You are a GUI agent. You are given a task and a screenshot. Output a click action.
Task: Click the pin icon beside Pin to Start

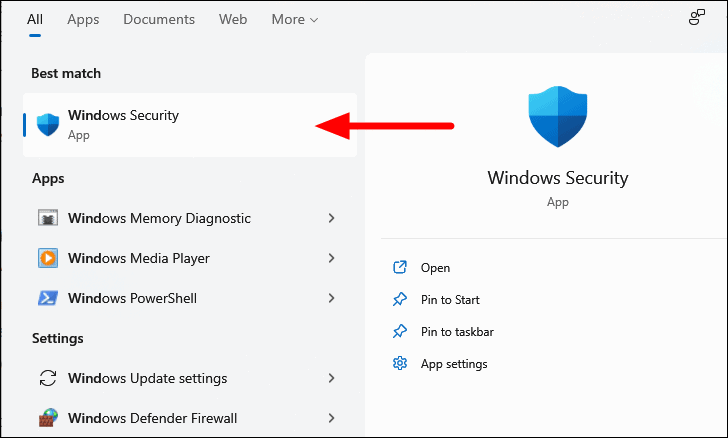(400, 299)
